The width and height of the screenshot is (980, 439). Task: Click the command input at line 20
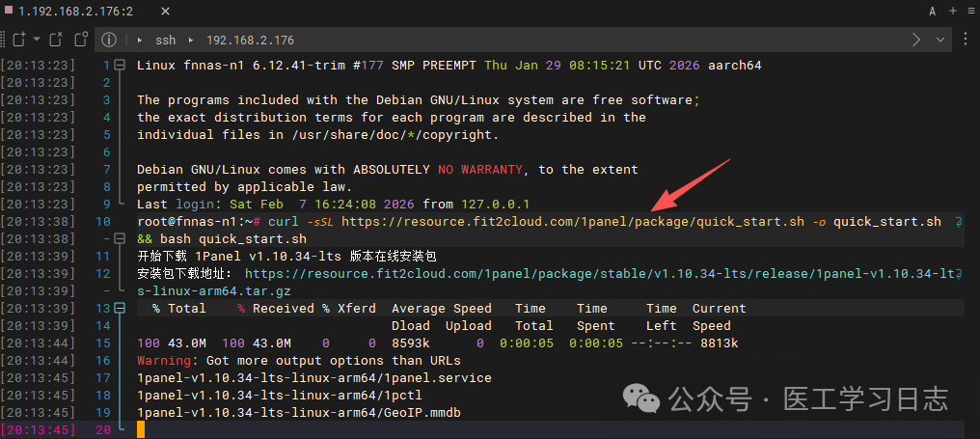(x=482, y=429)
